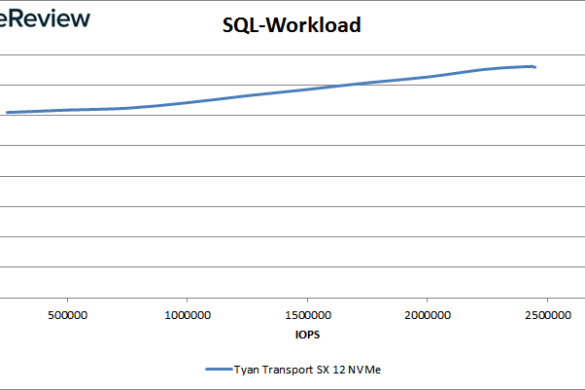
Task: Click the SQL-Workload chart title
Action: [x=291, y=25]
